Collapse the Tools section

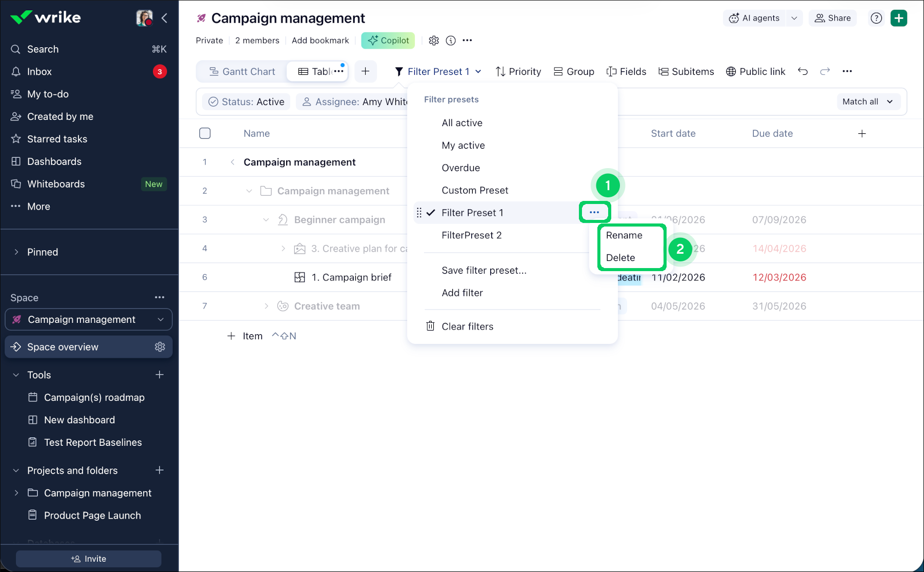pyautogui.click(x=16, y=375)
